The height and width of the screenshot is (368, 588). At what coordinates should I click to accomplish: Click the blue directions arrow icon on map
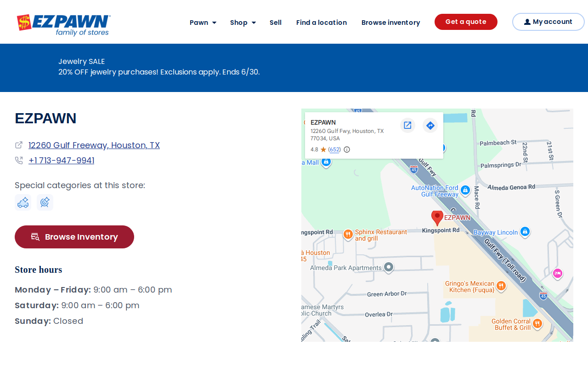pos(430,125)
